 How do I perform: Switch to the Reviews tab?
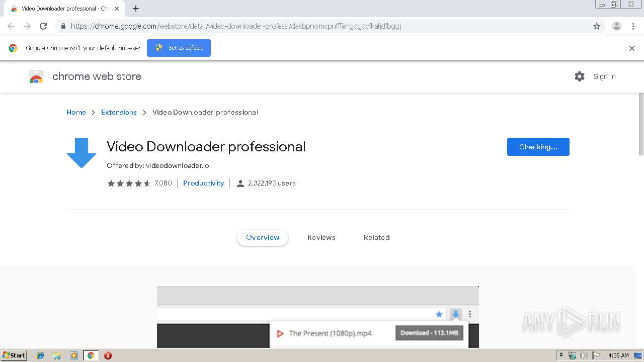point(321,237)
